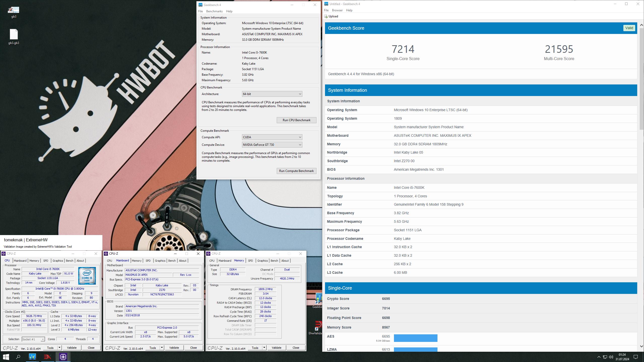Click the Upload icon in Geekbench results
The height and width of the screenshot is (362, 644).
click(x=326, y=16)
